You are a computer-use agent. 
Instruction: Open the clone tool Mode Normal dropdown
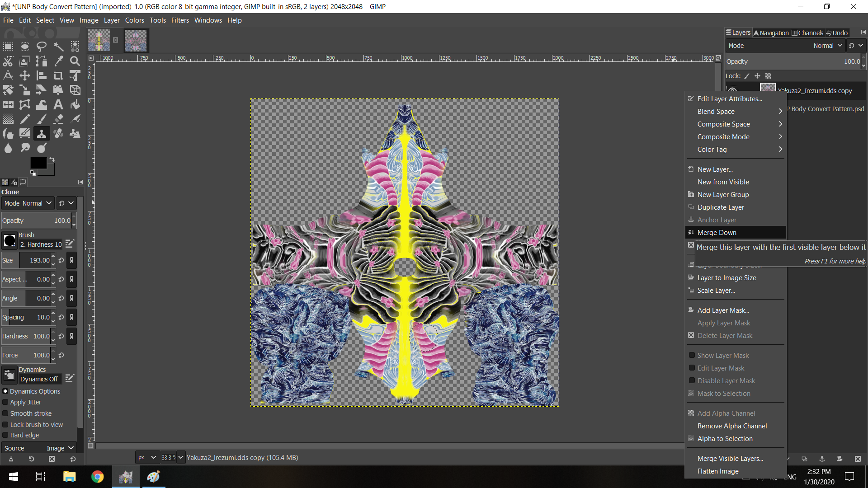[x=28, y=203]
